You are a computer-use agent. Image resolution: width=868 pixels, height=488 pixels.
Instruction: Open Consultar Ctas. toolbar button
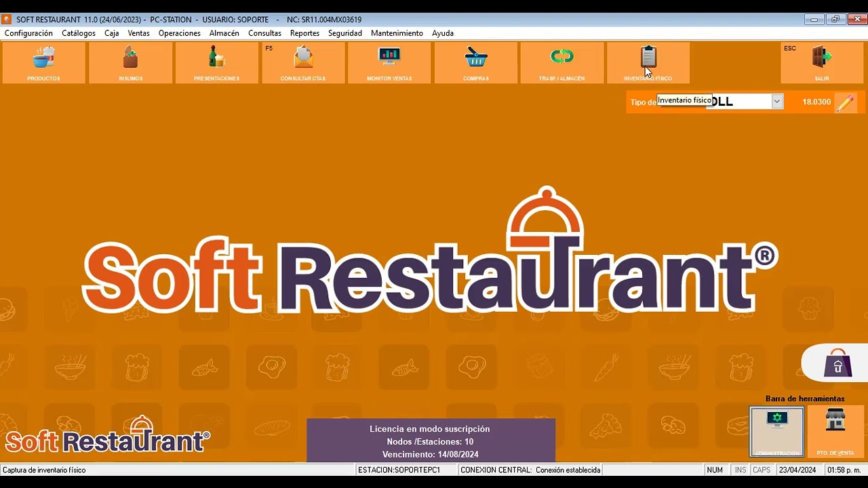pyautogui.click(x=303, y=63)
